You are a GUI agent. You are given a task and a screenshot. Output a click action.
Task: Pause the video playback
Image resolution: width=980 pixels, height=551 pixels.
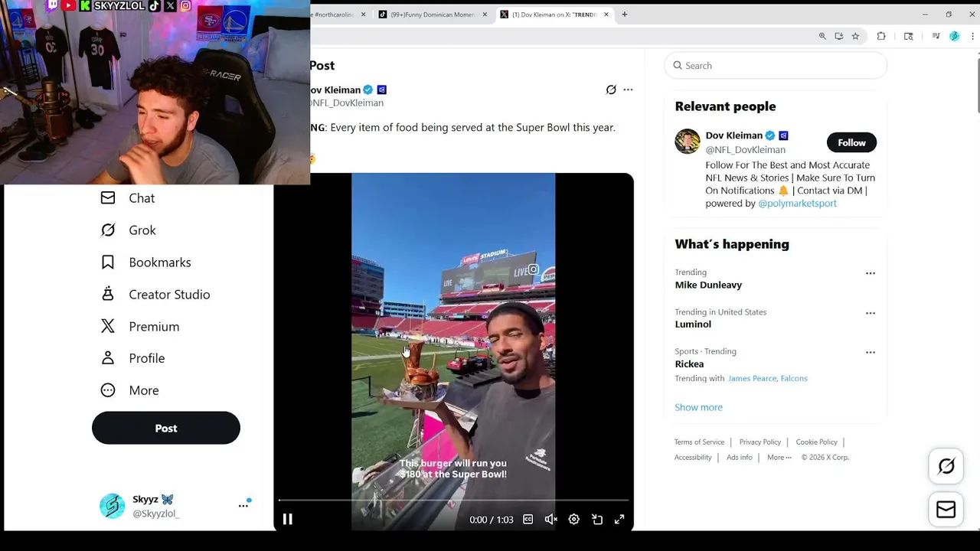click(x=288, y=520)
